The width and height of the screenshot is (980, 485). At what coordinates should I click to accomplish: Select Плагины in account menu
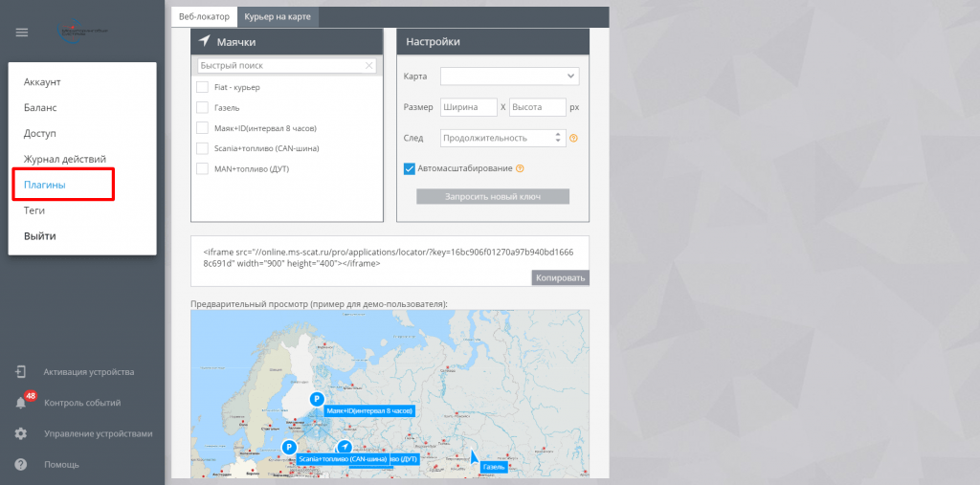click(x=45, y=185)
